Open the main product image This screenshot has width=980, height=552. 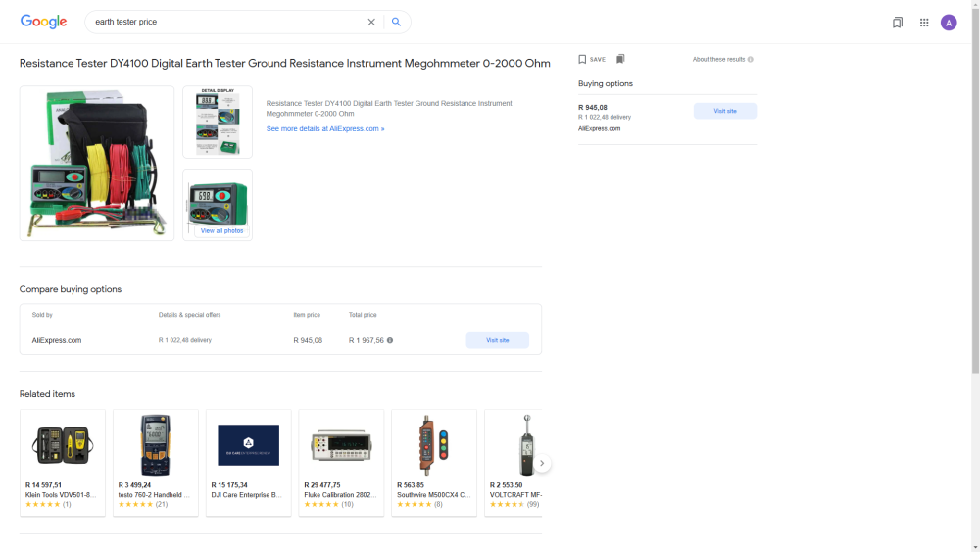[x=97, y=163]
